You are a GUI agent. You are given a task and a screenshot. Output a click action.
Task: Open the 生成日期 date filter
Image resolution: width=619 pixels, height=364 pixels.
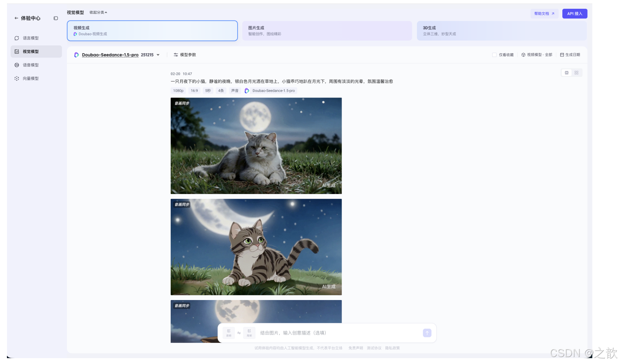(570, 55)
